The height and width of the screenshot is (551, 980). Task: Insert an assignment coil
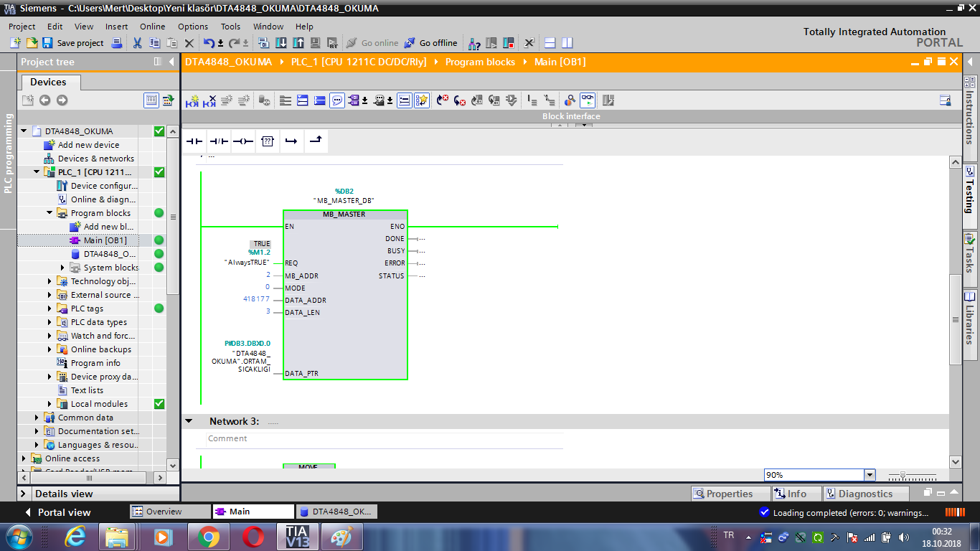[x=243, y=141]
